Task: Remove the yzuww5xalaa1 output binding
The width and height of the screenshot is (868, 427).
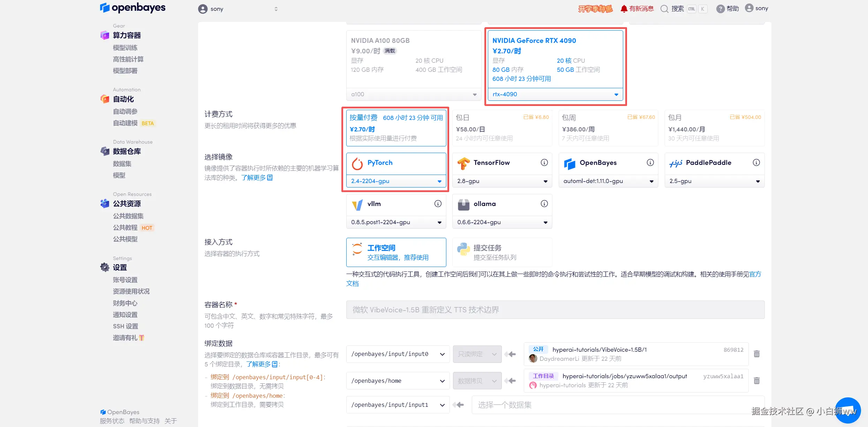Action: (x=756, y=381)
